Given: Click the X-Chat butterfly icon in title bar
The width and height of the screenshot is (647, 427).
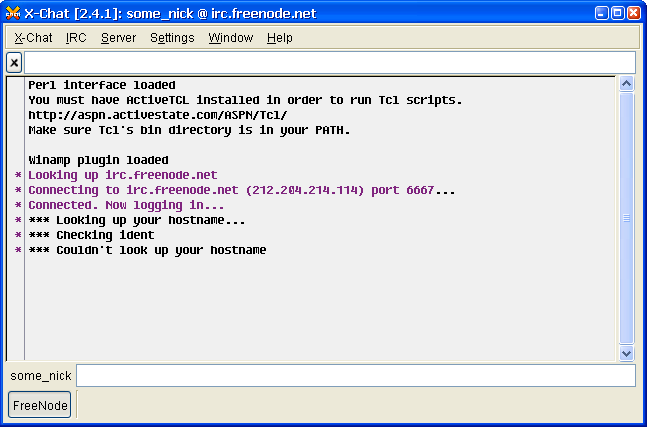Looking at the screenshot, I should pyautogui.click(x=12, y=12).
